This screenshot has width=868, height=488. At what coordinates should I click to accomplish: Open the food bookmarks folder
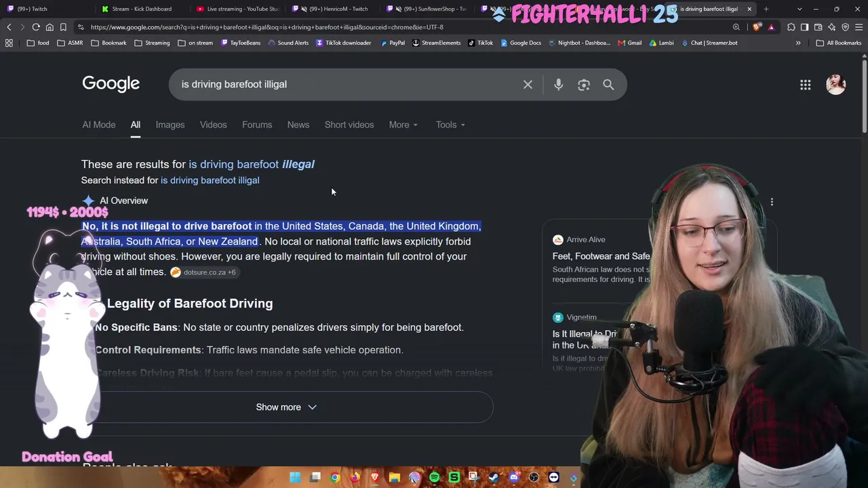(x=38, y=43)
